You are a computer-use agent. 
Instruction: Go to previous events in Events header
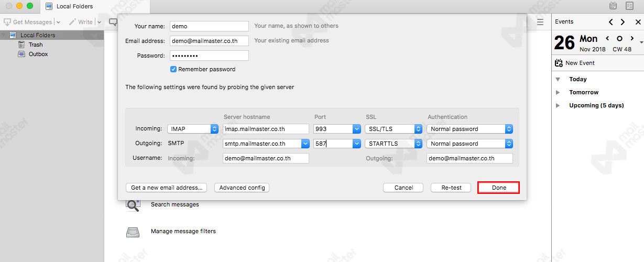[x=611, y=22]
